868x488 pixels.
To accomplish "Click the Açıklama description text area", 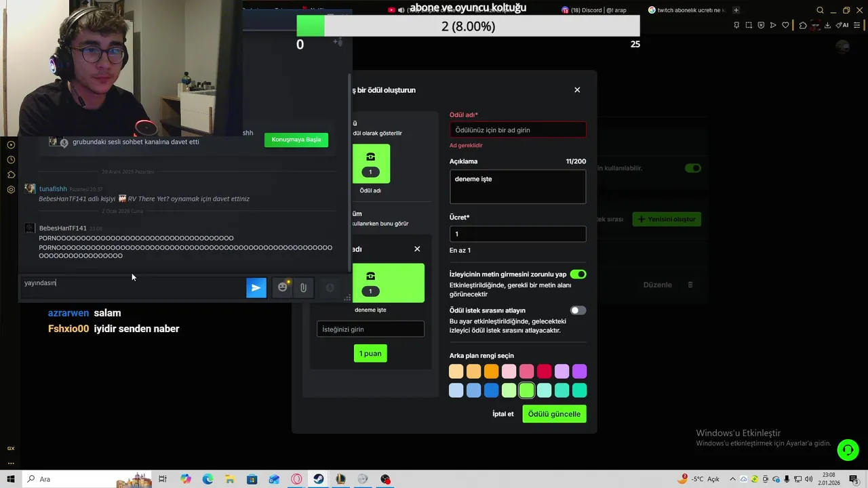I will tap(518, 186).
